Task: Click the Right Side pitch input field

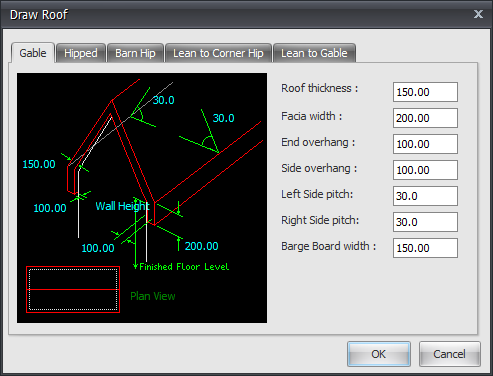Action: tap(425, 222)
